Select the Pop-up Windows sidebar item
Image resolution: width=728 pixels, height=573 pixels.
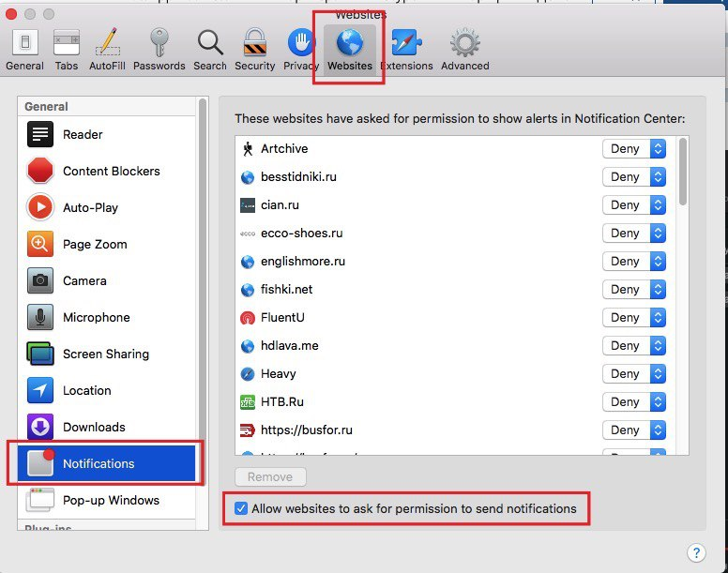tap(111, 501)
